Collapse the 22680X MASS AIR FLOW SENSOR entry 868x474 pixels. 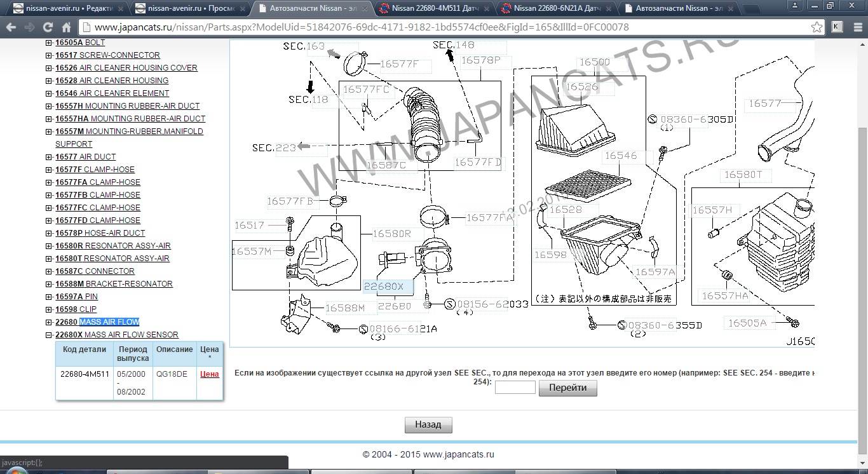pos(49,335)
